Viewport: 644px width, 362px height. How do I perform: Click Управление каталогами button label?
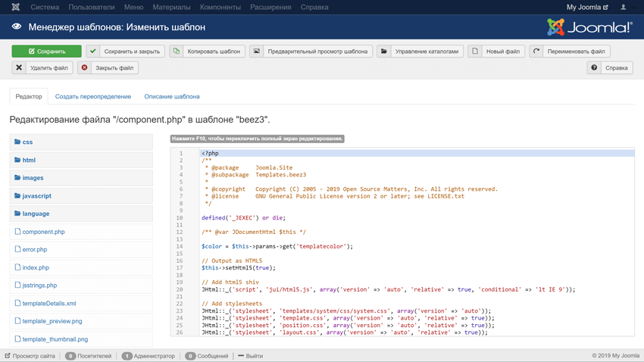(x=427, y=51)
